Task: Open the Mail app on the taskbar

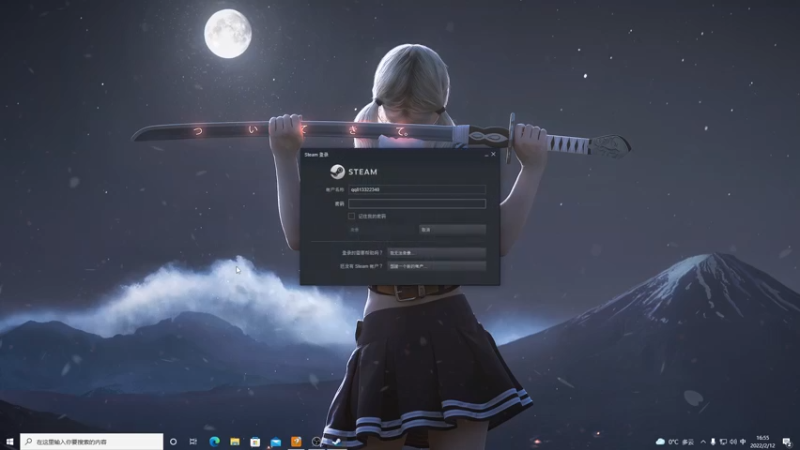Action: [x=276, y=441]
